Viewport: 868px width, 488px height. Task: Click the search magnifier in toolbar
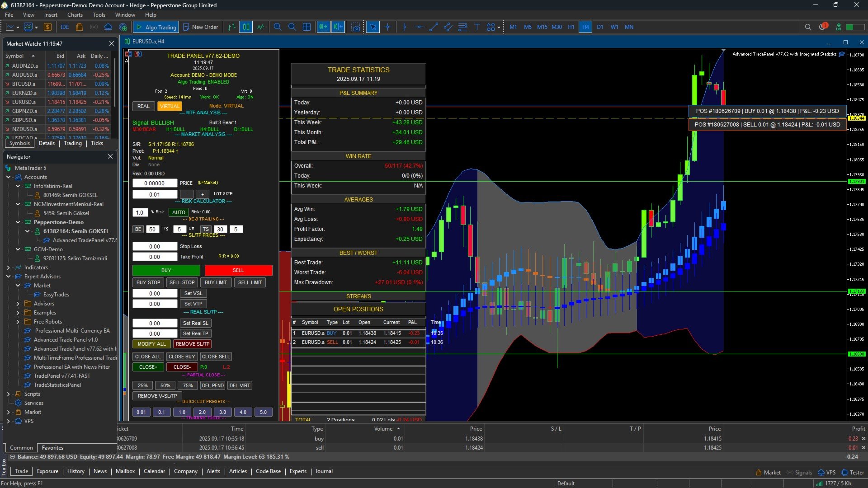pyautogui.click(x=808, y=27)
